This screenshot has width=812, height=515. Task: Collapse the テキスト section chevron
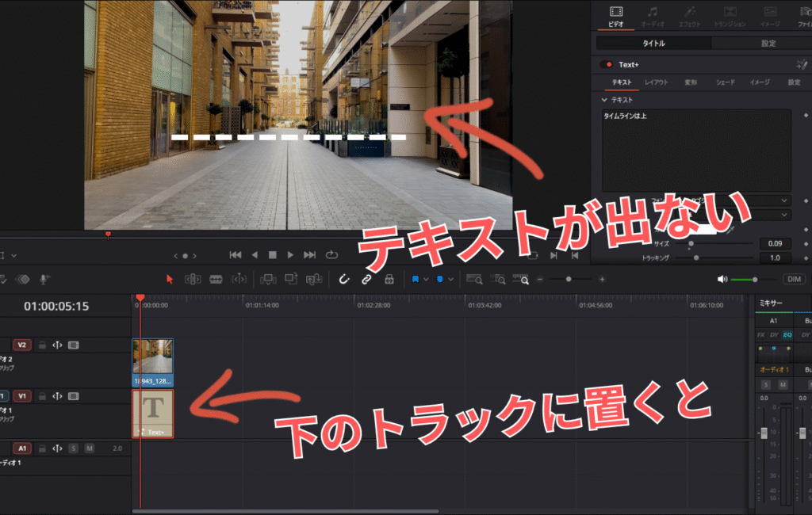pyautogui.click(x=605, y=101)
